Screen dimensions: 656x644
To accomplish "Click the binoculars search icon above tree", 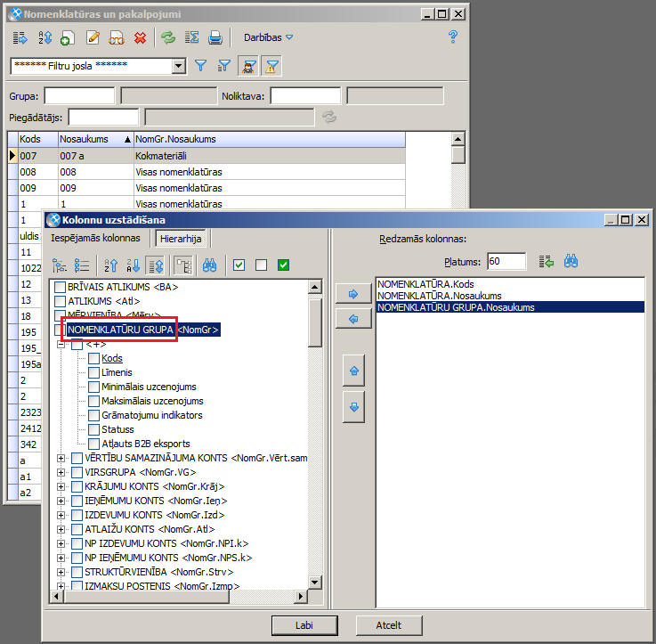I will 209,265.
